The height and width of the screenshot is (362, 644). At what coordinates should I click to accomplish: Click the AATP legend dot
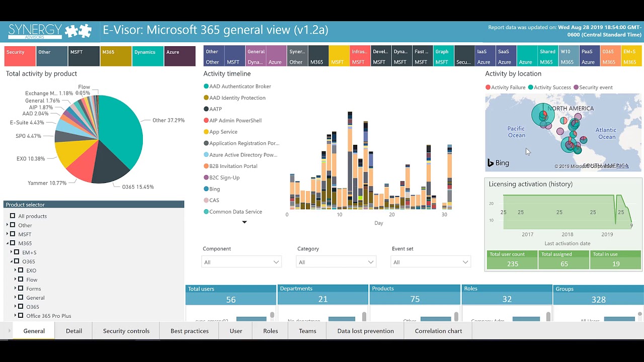coord(206,109)
